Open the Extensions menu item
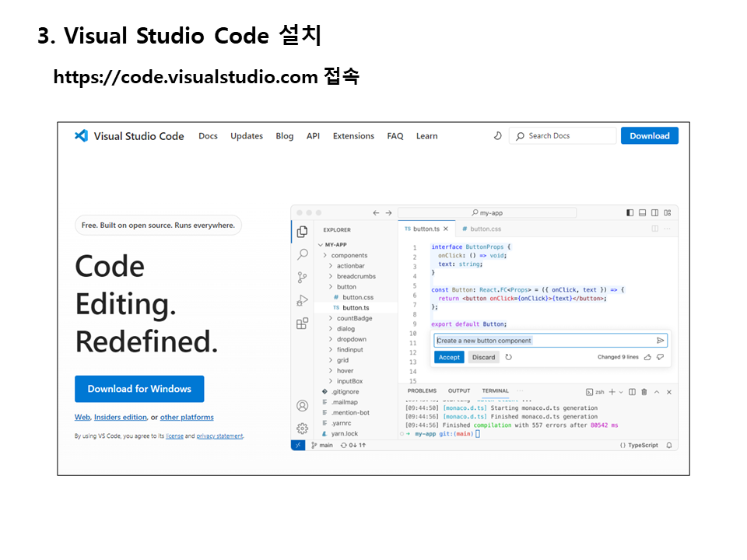Image resolution: width=747 pixels, height=560 pixels. [x=353, y=135]
